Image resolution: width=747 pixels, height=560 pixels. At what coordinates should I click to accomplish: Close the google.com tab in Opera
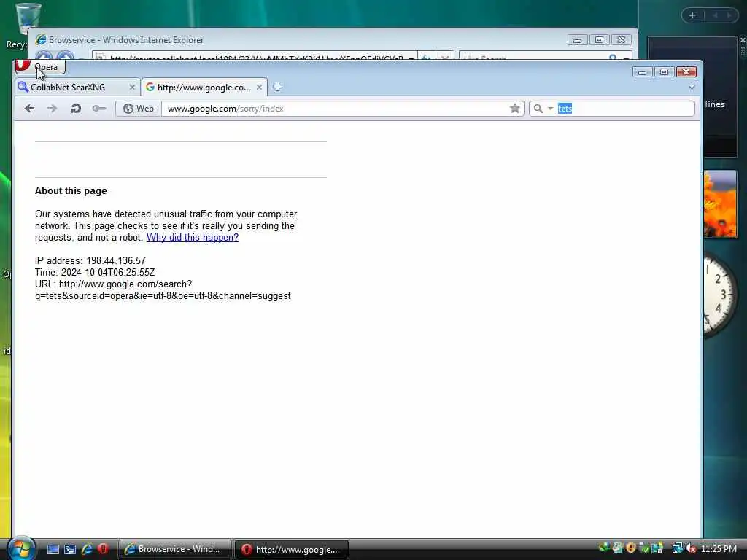pos(259,87)
